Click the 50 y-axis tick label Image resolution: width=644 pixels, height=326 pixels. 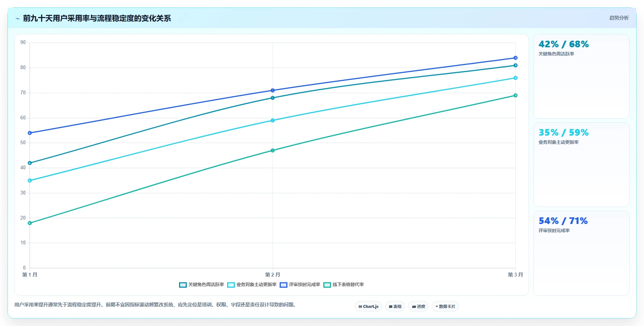coord(23,143)
